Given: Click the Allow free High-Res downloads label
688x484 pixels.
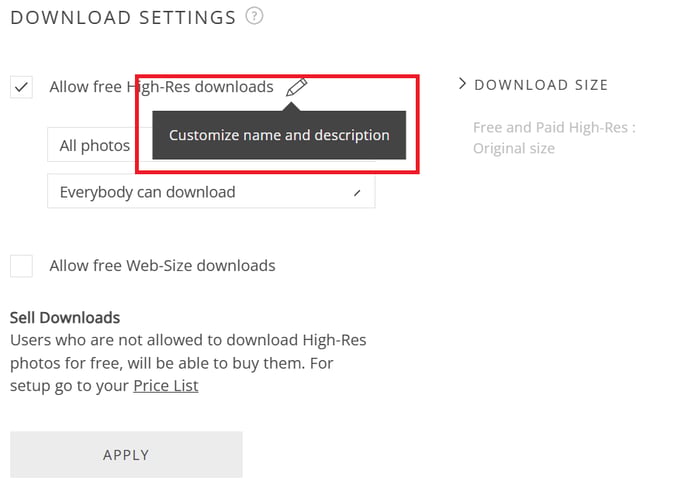Looking at the screenshot, I should point(161,87).
